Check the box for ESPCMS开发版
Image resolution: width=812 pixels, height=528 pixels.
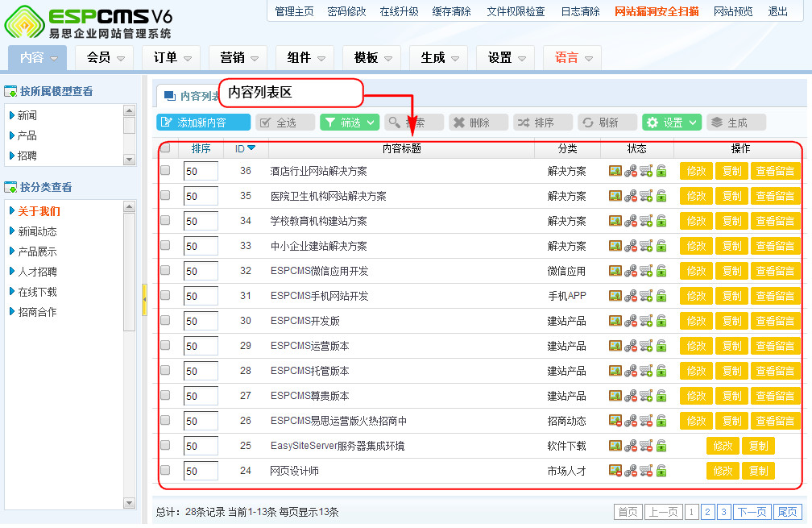pos(165,320)
